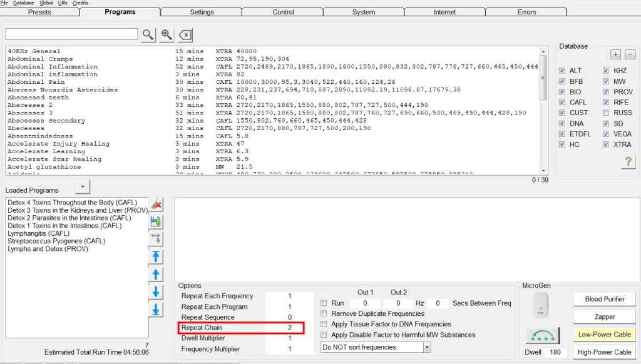Open help with the green question mark
The width and height of the screenshot is (641, 364).
click(x=627, y=162)
